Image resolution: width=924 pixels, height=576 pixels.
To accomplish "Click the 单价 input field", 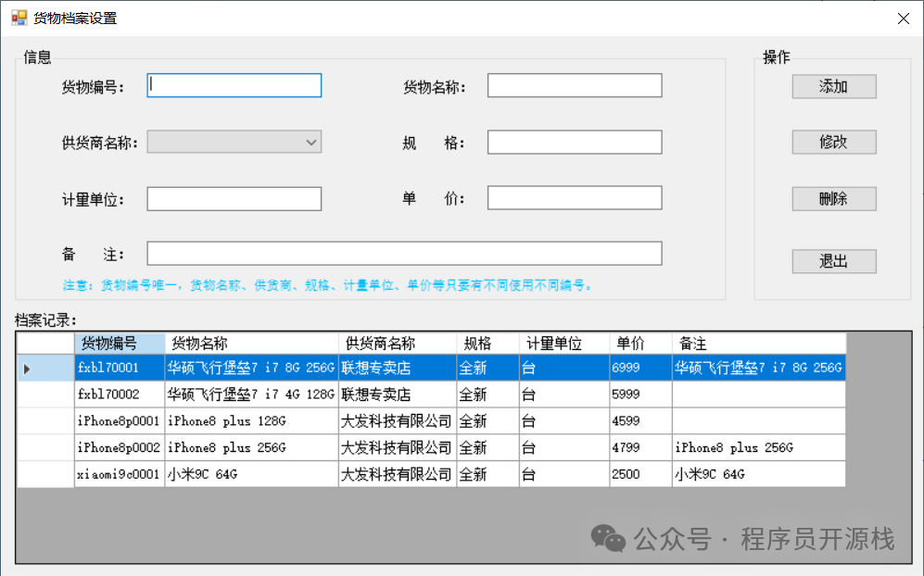I will click(575, 198).
